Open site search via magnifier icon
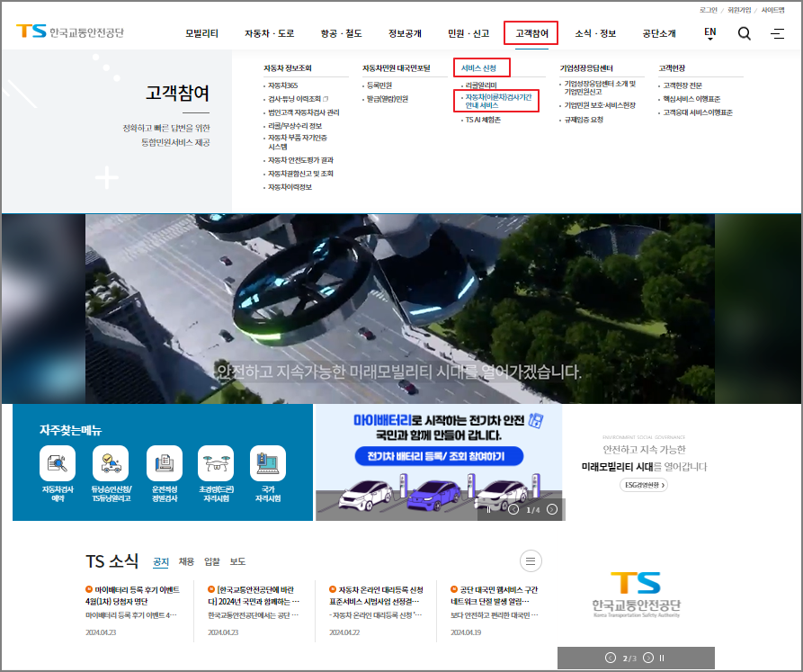 point(744,33)
